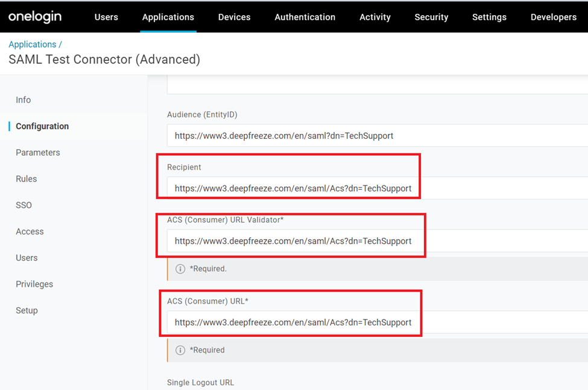The height and width of the screenshot is (390, 588).
Task: Go to the Rules sidebar tab
Action: tap(27, 179)
